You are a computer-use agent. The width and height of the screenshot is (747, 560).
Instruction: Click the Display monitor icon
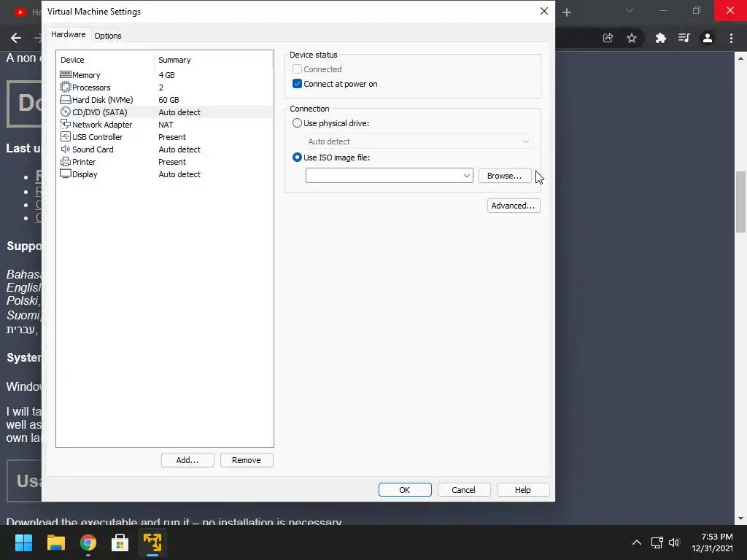66,174
